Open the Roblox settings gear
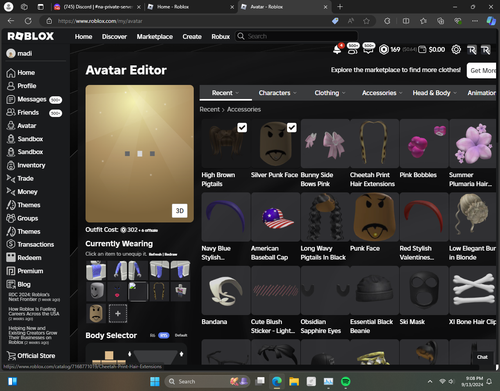The image size is (500, 391). [x=456, y=50]
